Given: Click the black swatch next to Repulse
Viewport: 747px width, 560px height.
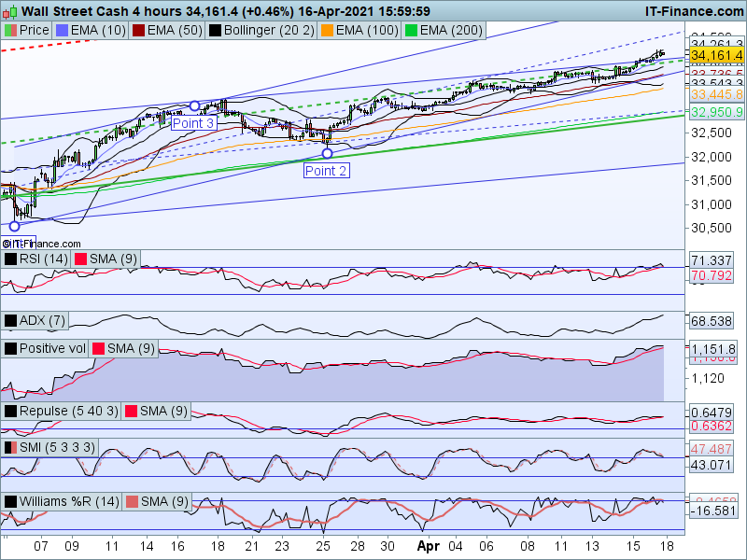Looking at the screenshot, I should coord(10,411).
